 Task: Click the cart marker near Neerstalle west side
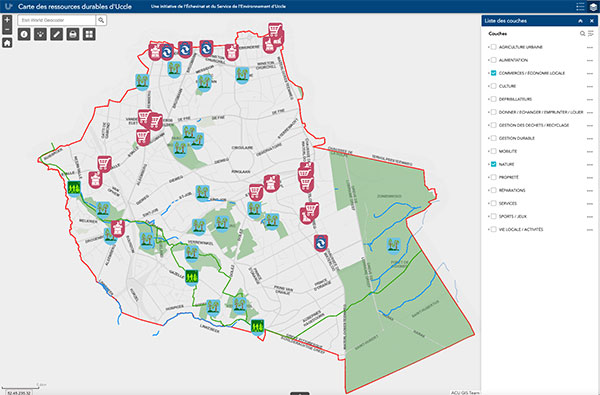[104, 164]
